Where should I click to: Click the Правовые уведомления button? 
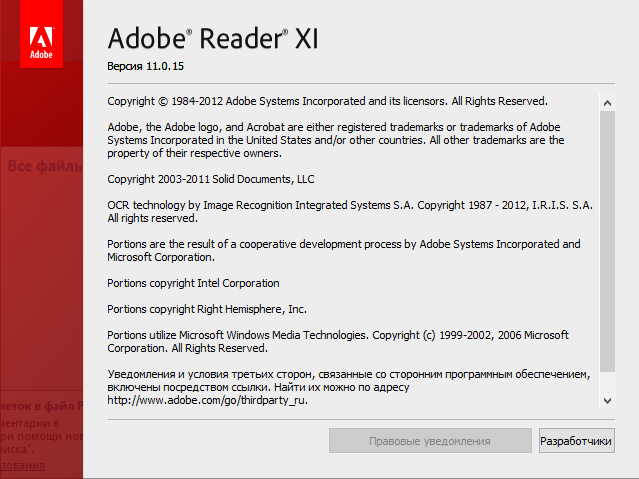pos(430,441)
